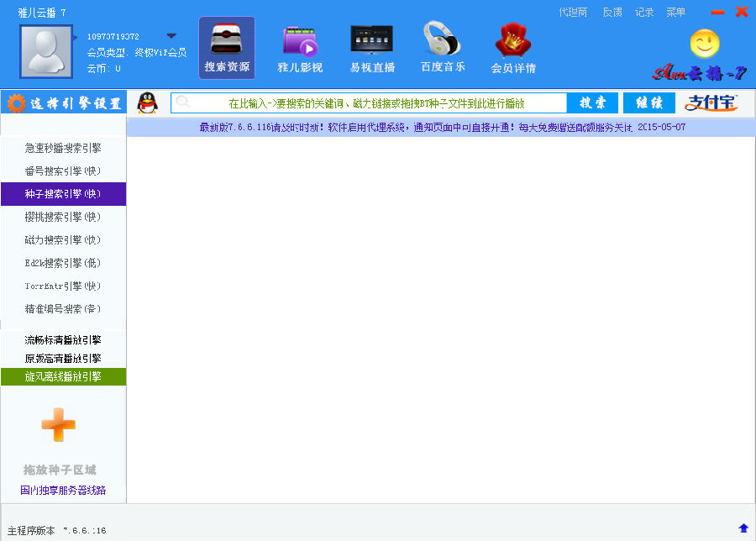Click the 拖放种子区域 label
756x541 pixels.
coord(60,470)
